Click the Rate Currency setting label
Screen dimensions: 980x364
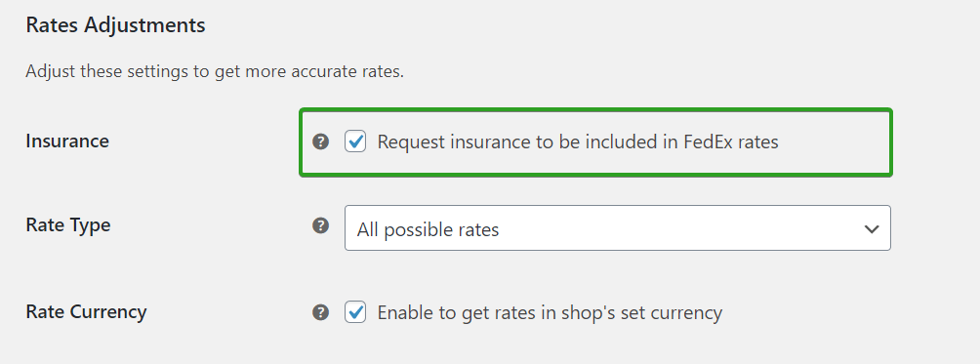tap(86, 311)
